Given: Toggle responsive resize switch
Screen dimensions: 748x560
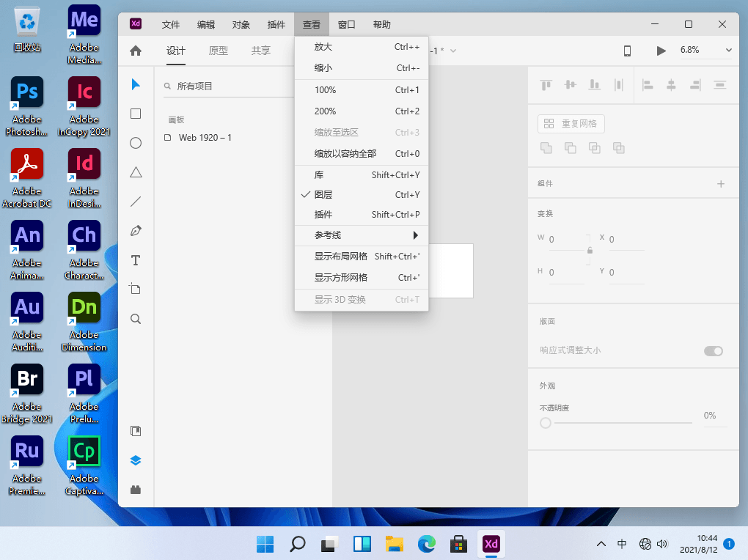Looking at the screenshot, I should (713, 351).
